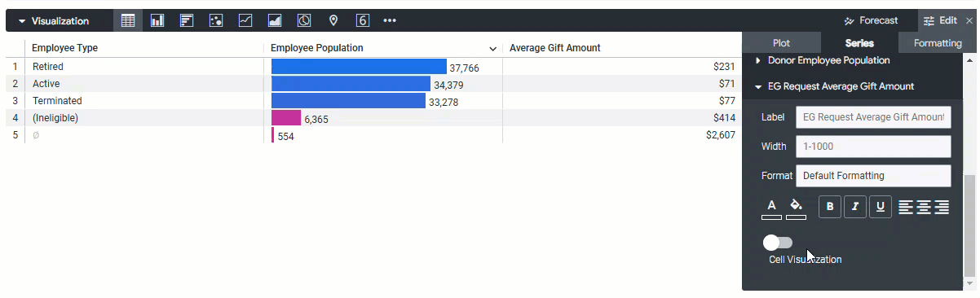Open more visualization types menu
Viewport: 980px width, 298px height.
[x=390, y=20]
